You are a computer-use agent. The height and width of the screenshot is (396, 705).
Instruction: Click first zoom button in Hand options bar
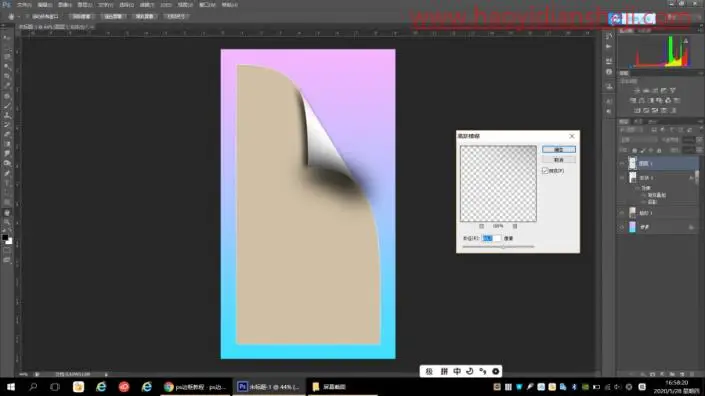point(81,17)
